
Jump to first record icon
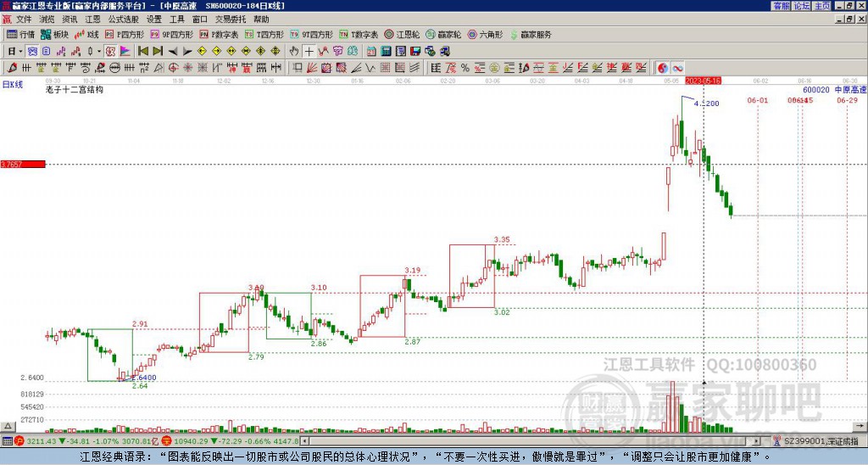tap(142, 51)
